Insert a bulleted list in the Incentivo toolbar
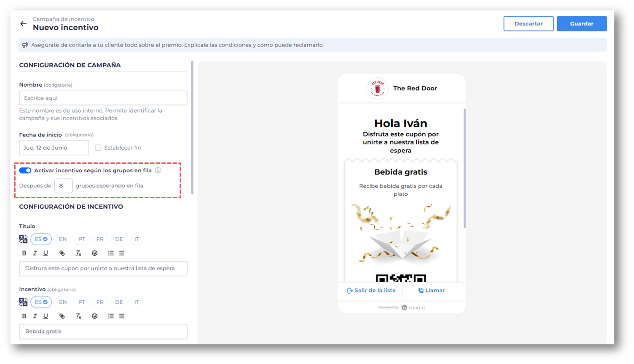The image size is (634, 364). (122, 316)
